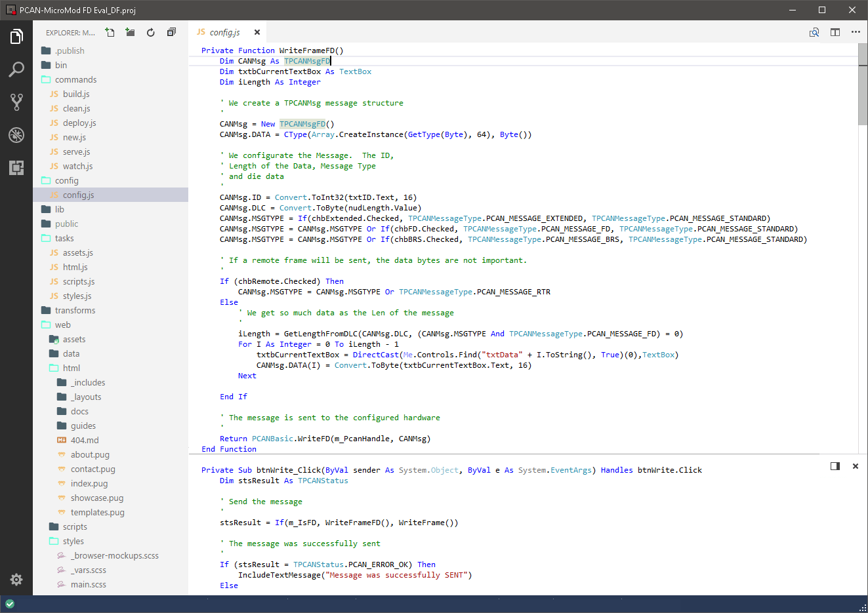Open the Debug view icon
This screenshot has height=613, width=868.
[16, 134]
